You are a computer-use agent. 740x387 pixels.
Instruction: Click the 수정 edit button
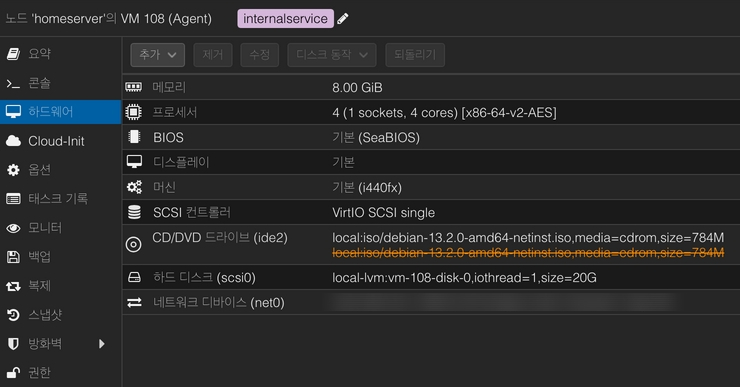pyautogui.click(x=260, y=55)
